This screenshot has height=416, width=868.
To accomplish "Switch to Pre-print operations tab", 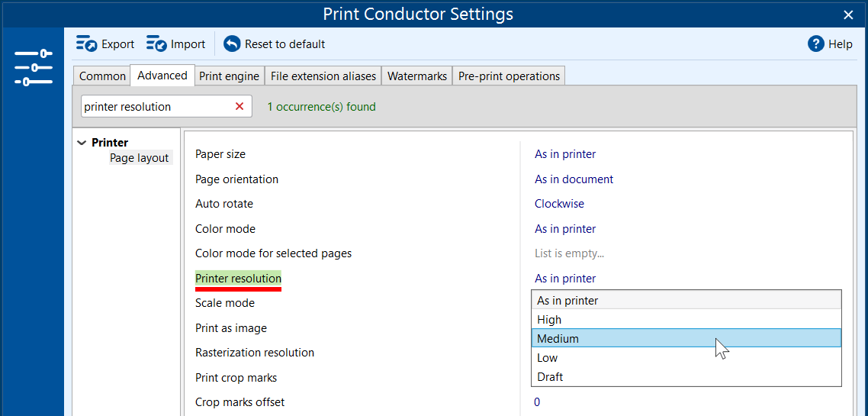I will point(509,76).
